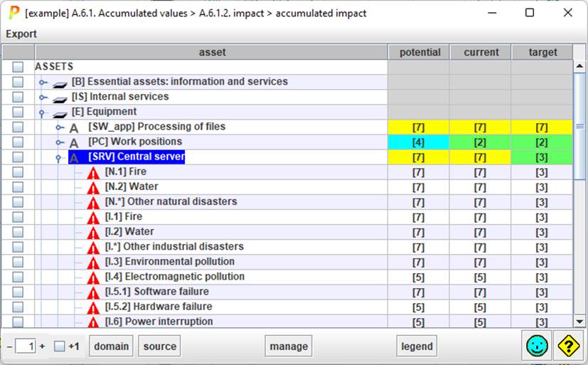This screenshot has width=588, height=365.
Task: Click layer icon of Essential assets group
Action: [x=60, y=84]
